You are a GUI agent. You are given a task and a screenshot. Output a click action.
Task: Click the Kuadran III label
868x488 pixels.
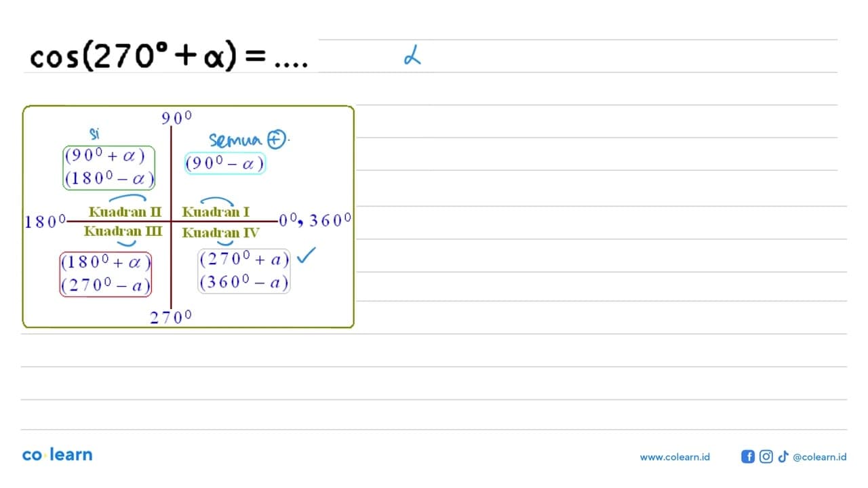coord(123,231)
